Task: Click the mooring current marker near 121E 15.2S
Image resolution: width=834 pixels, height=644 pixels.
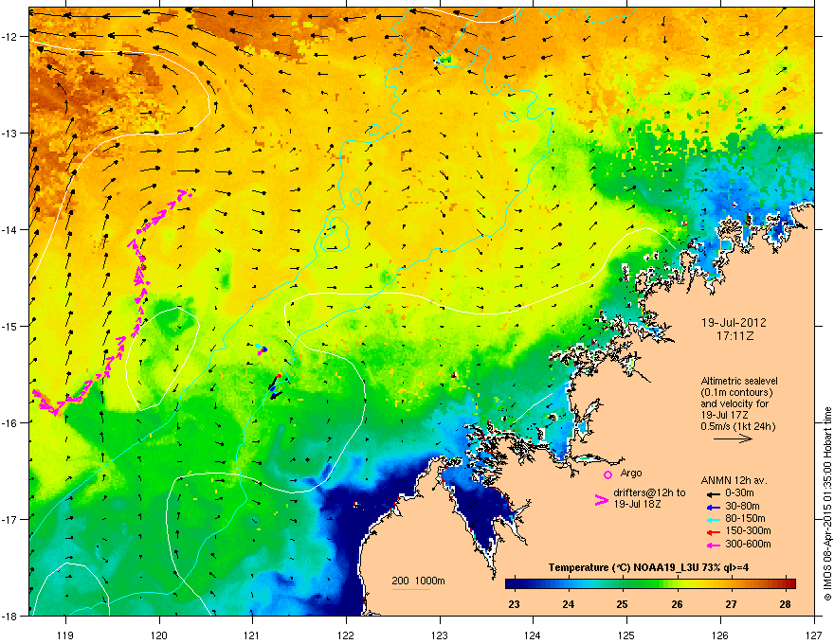Action: point(262,349)
